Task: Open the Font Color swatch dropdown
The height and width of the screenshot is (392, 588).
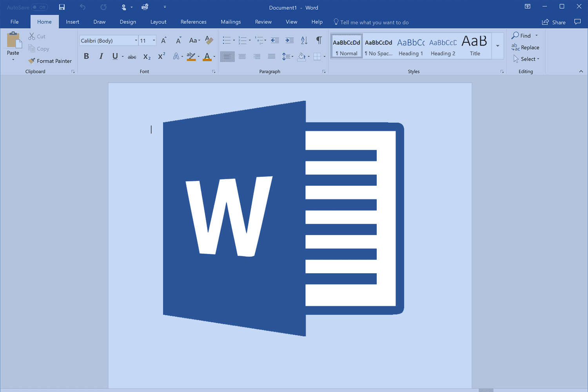Action: (214, 56)
